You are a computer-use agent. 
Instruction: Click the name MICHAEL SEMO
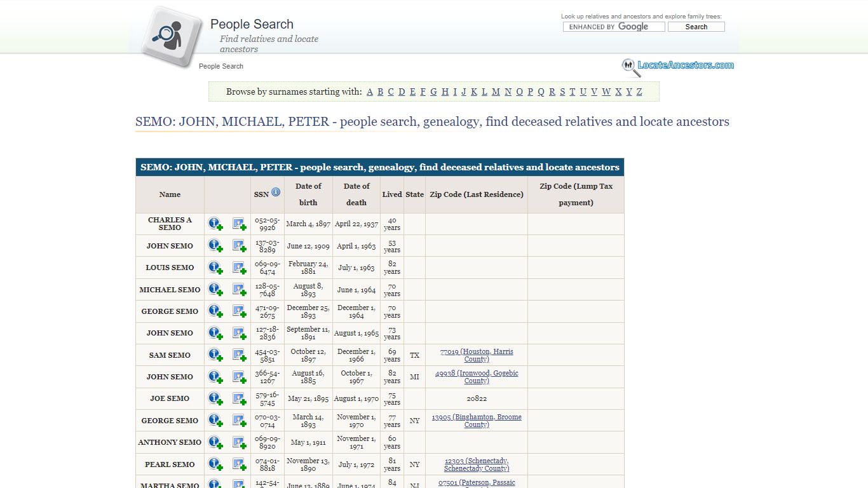point(170,290)
